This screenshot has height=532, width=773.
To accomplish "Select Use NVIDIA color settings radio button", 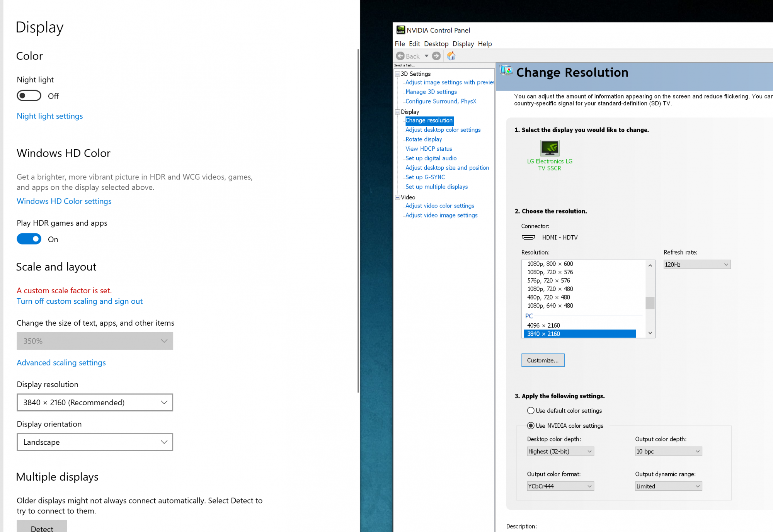I will click(x=531, y=425).
